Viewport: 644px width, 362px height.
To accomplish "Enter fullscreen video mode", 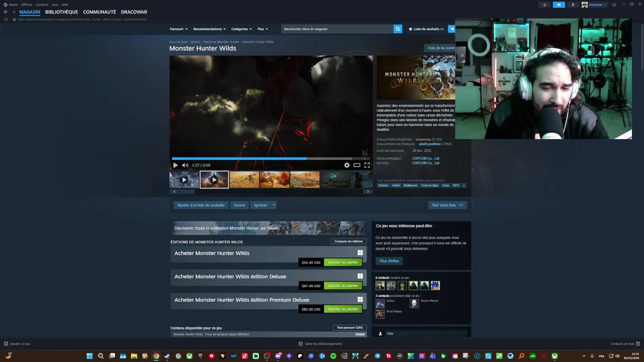I will [x=367, y=165].
